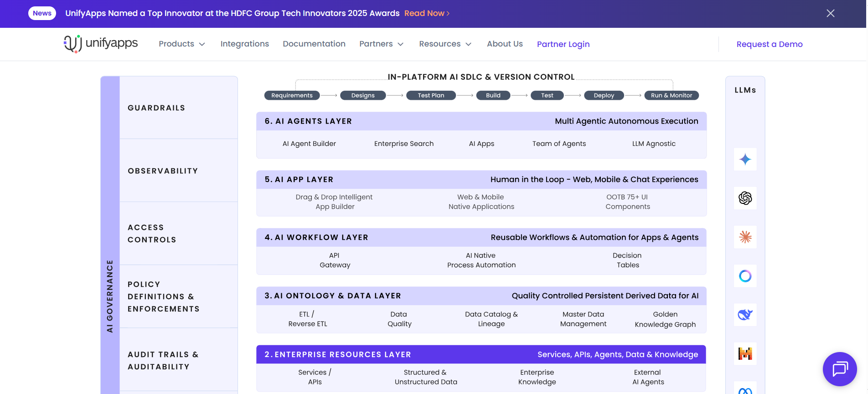Expand the Products dropdown menu
The height and width of the screenshot is (394, 868).
pos(181,44)
